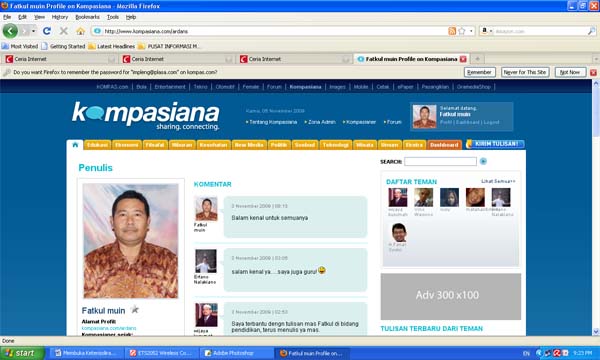Open the Latest Headlines bookmark folder
600x360 pixels.
pos(111,46)
